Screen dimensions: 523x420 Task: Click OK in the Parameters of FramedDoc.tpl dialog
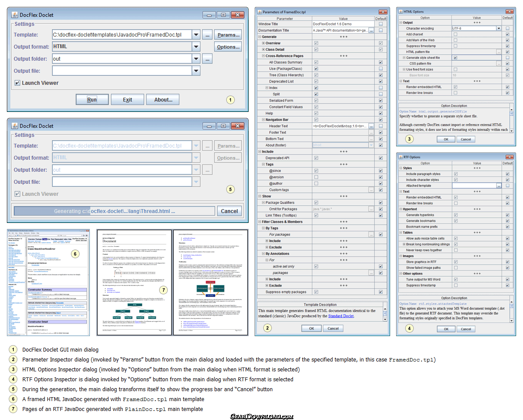pyautogui.click(x=311, y=328)
